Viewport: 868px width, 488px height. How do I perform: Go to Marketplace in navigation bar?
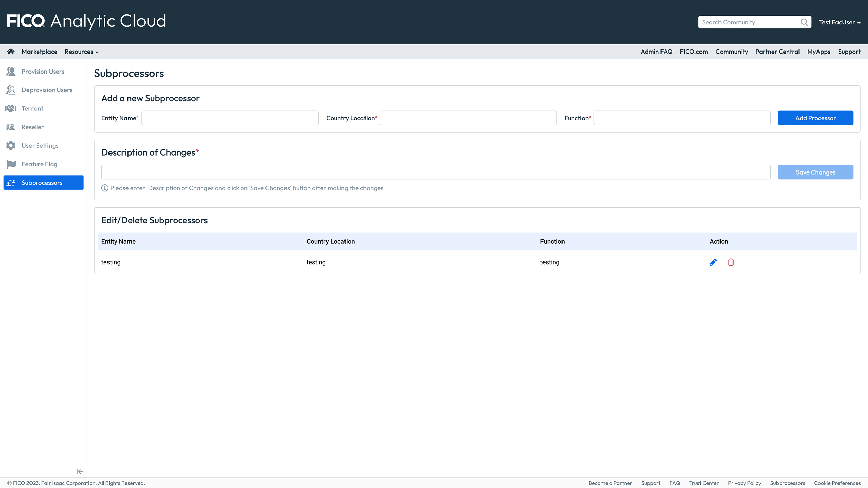pos(39,52)
